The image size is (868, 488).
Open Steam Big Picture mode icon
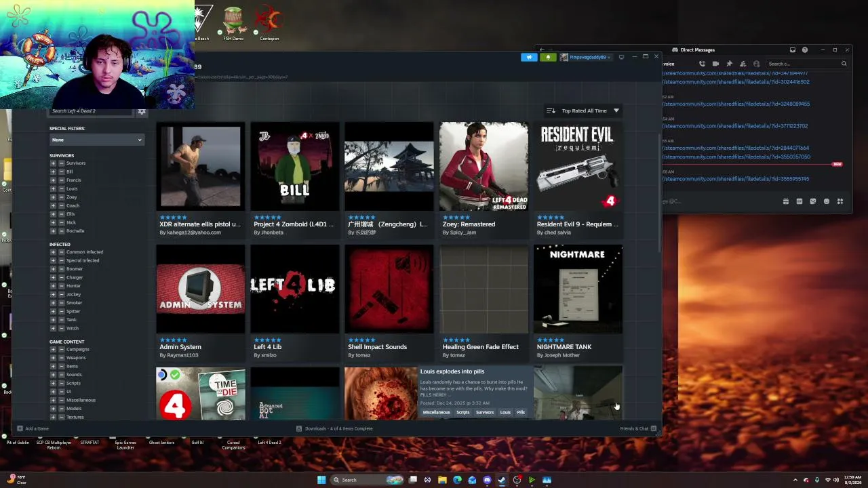[x=621, y=57]
